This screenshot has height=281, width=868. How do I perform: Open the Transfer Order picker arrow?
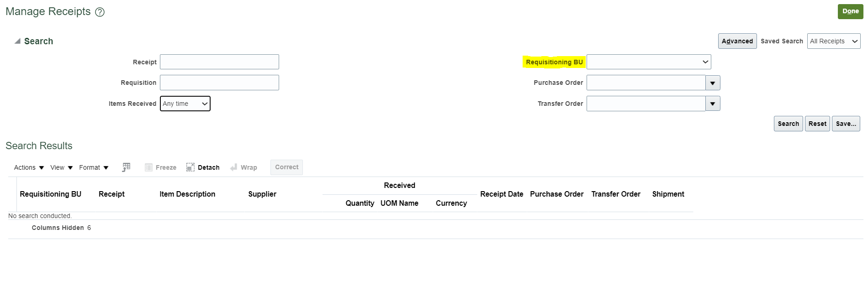tap(713, 104)
